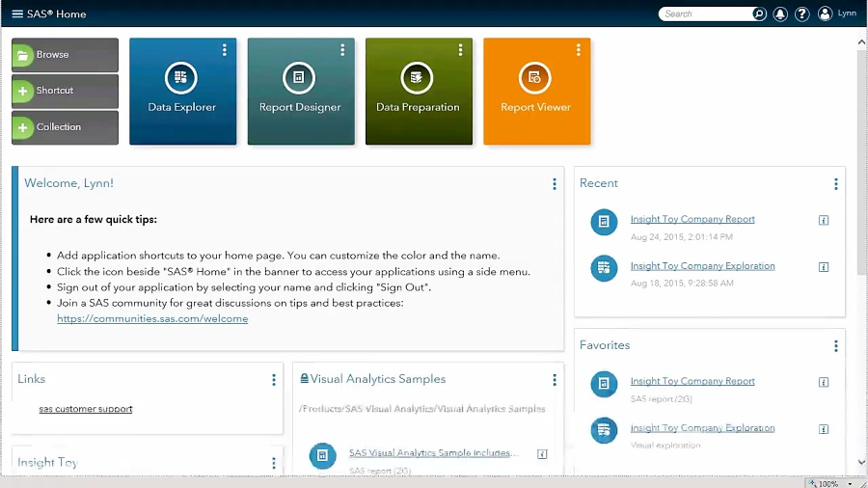The width and height of the screenshot is (868, 488).
Task: Open the side menu hamburger icon
Action: coord(17,14)
